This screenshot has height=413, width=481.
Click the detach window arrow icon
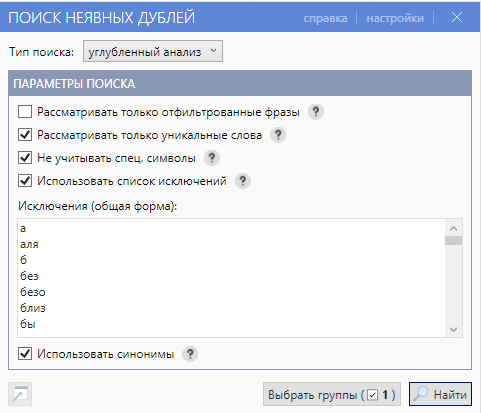coord(20,394)
